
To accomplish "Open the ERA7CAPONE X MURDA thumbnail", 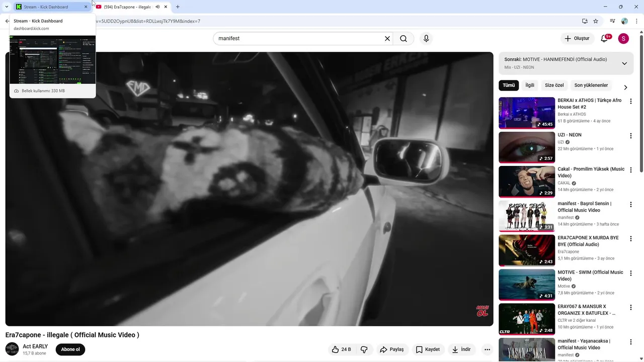I will (x=527, y=250).
